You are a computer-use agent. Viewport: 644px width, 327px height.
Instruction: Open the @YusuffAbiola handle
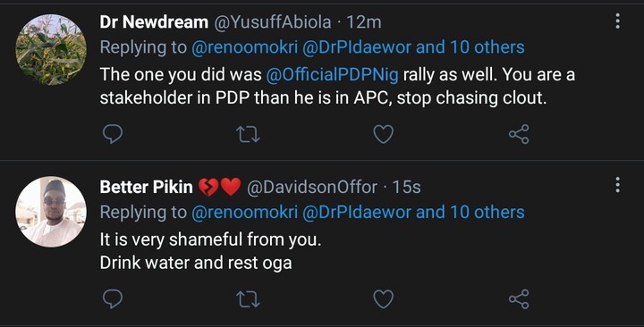[272, 22]
